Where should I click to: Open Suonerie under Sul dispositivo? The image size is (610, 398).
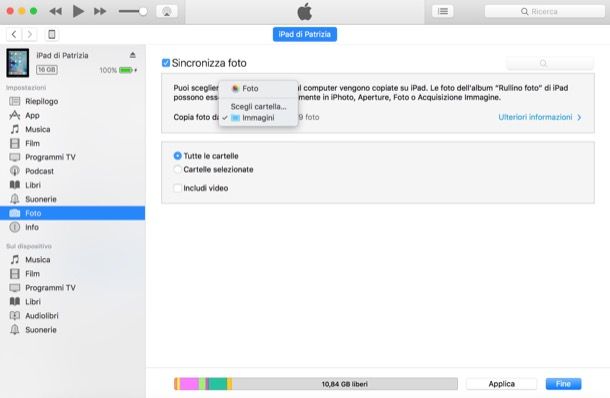pyautogui.click(x=72, y=330)
